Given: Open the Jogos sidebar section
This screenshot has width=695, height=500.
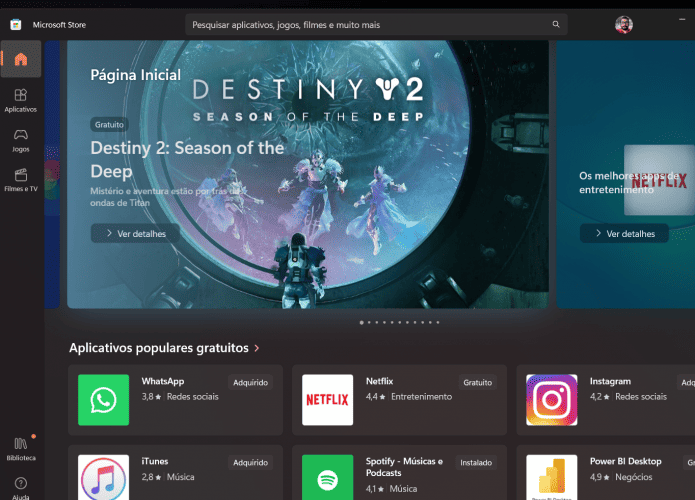Looking at the screenshot, I should [21, 141].
